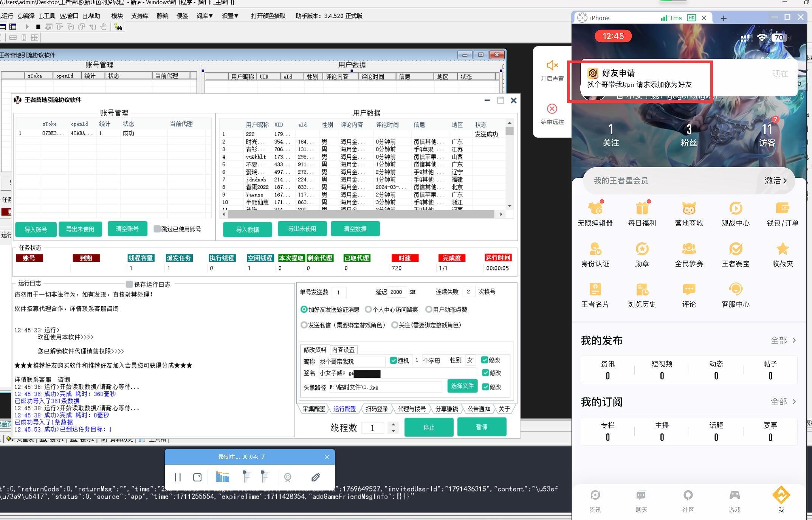Toggle 保存运行日志 checkbox
The image size is (812, 520).
(x=129, y=284)
